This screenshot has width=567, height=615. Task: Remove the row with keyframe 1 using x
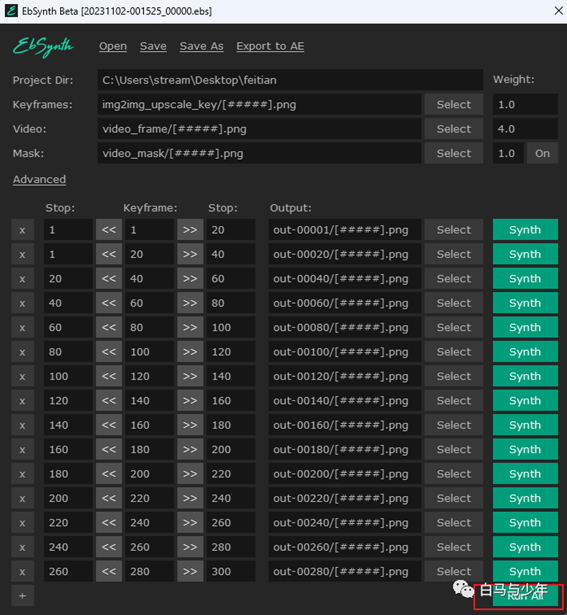[22, 230]
